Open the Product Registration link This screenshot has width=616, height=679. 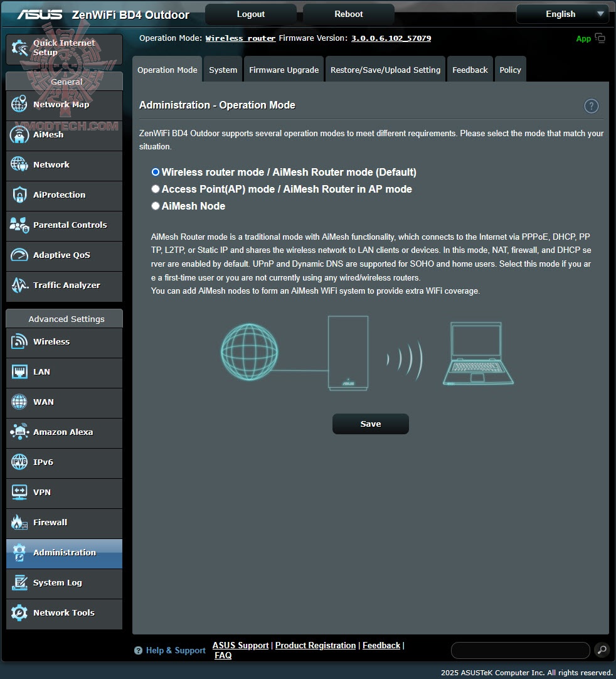315,645
